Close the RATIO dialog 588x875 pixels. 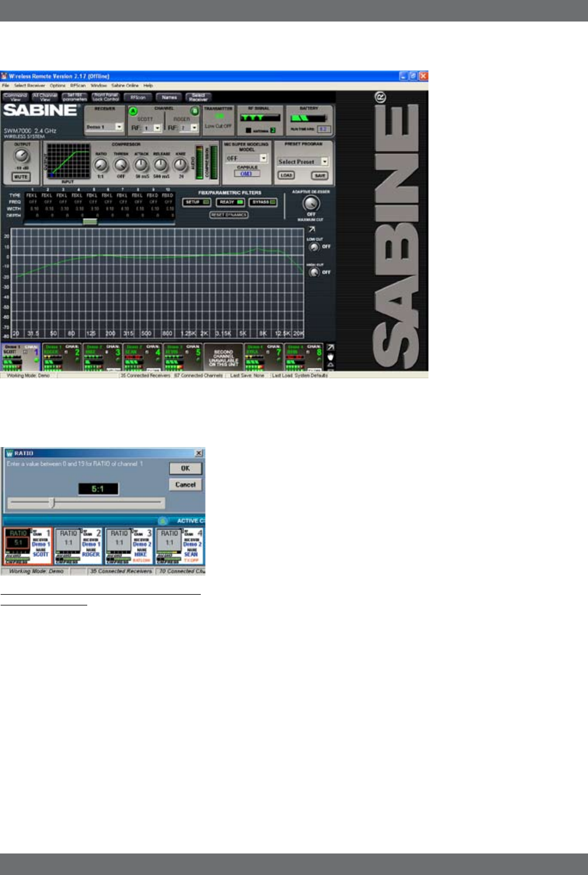199,453
